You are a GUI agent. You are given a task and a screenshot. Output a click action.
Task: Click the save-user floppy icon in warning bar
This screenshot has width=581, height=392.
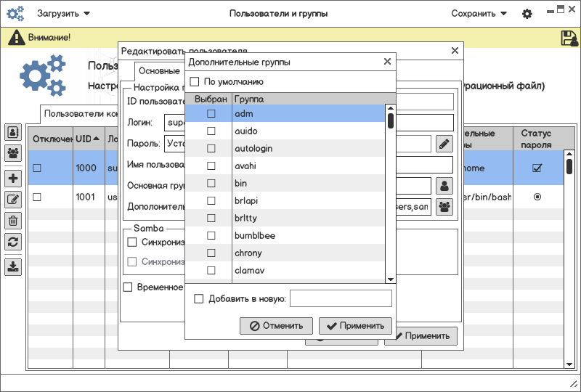[569, 38]
